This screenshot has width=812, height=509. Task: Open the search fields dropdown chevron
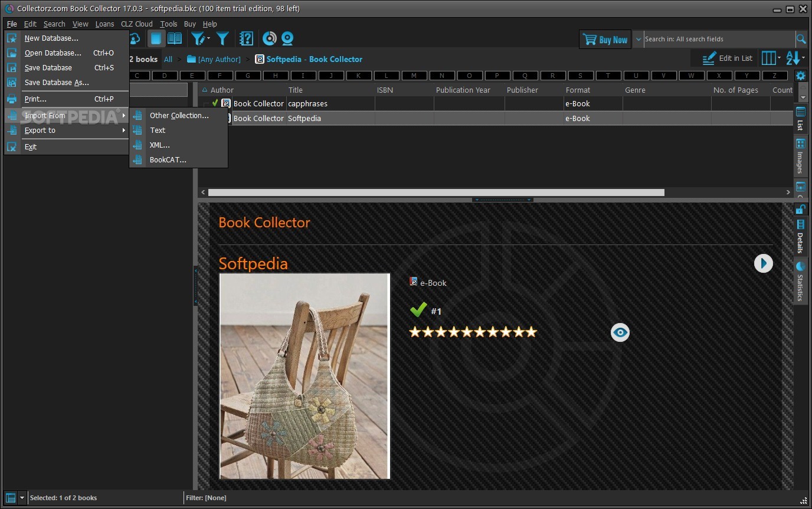click(639, 39)
